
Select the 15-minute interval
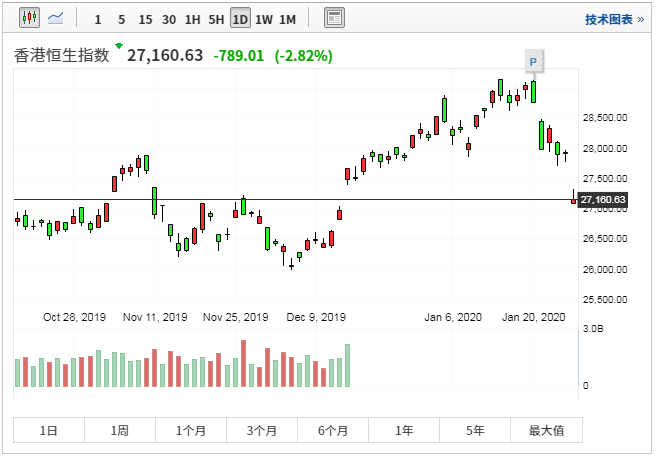(x=145, y=19)
